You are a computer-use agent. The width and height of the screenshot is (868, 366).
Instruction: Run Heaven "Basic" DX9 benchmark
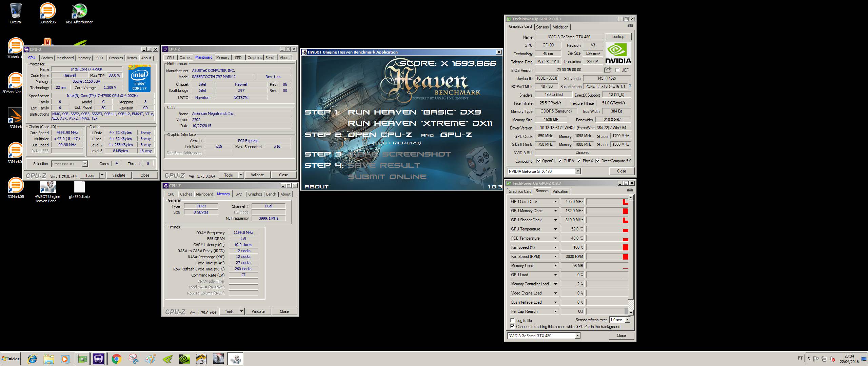pyautogui.click(x=414, y=112)
